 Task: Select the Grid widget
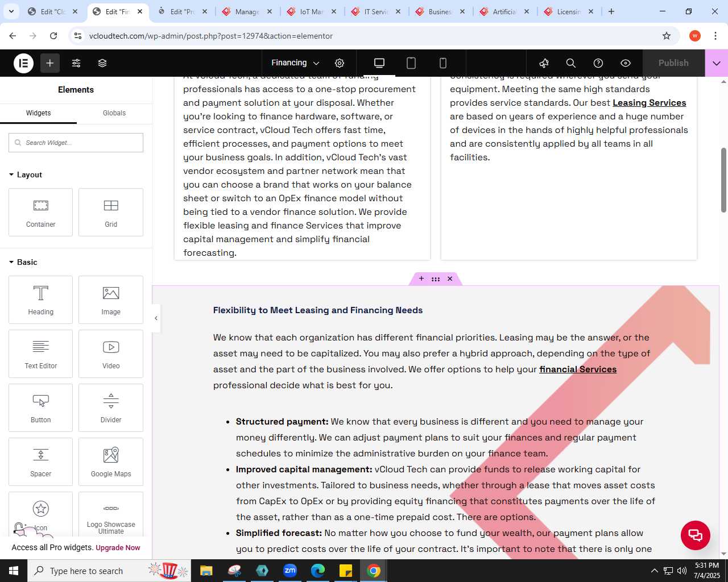(111, 212)
